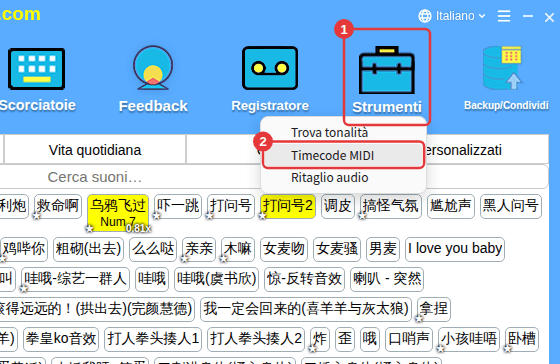Open the Scorciatoie keyboard icon
The image size is (560, 364).
(x=36, y=69)
